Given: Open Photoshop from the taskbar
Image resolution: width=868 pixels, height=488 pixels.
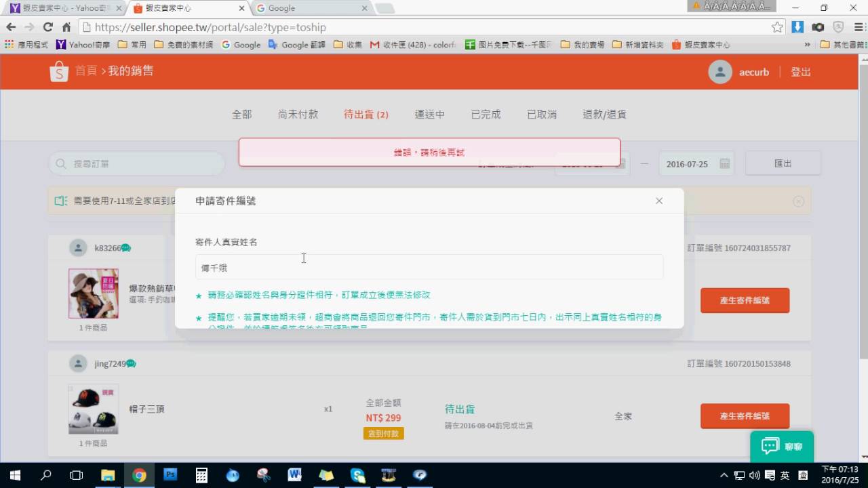Looking at the screenshot, I should [170, 475].
